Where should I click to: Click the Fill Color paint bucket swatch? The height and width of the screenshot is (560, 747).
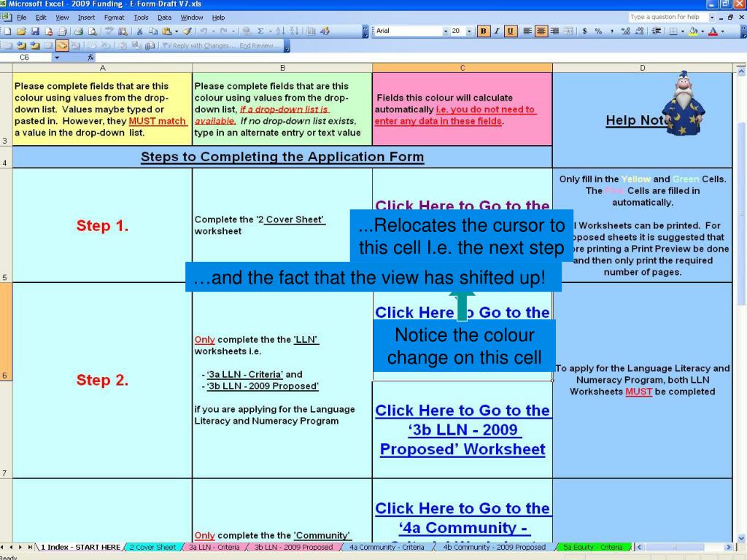tap(693, 31)
